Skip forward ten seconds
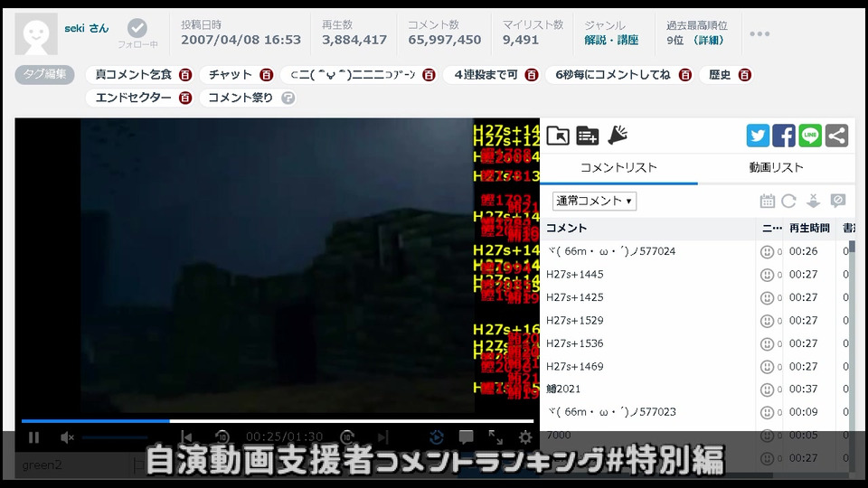This screenshot has width=868, height=488. click(x=347, y=437)
